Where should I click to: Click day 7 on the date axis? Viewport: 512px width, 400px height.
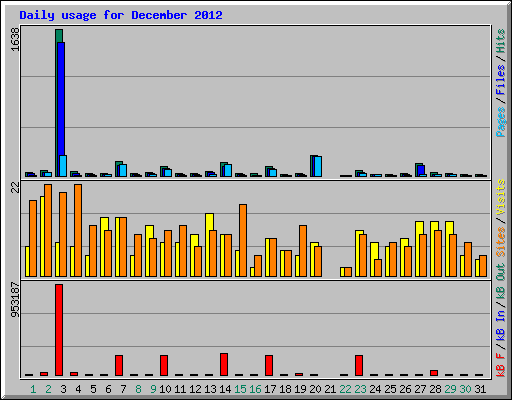coord(123,389)
